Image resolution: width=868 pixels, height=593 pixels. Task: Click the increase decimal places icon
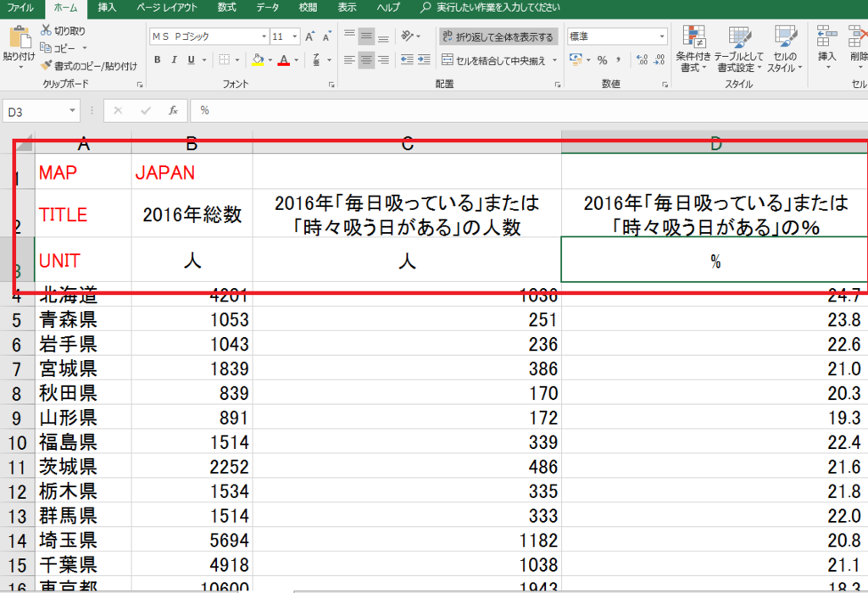640,58
